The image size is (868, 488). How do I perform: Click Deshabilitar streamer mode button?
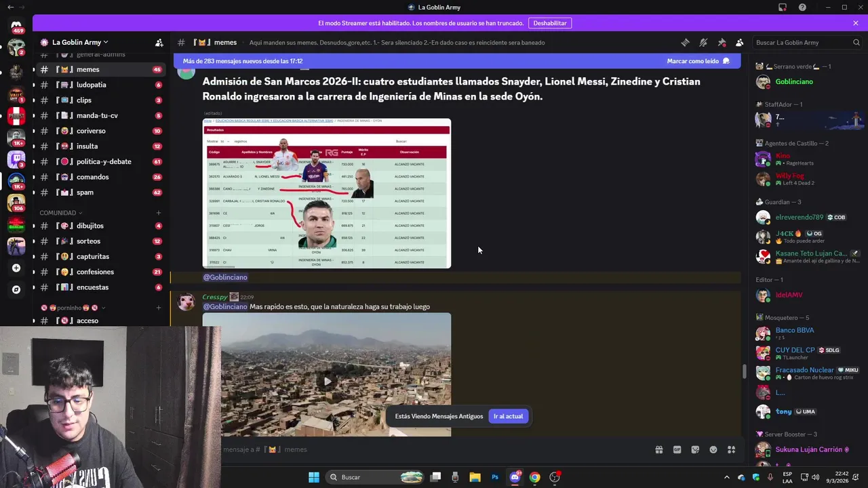(550, 23)
